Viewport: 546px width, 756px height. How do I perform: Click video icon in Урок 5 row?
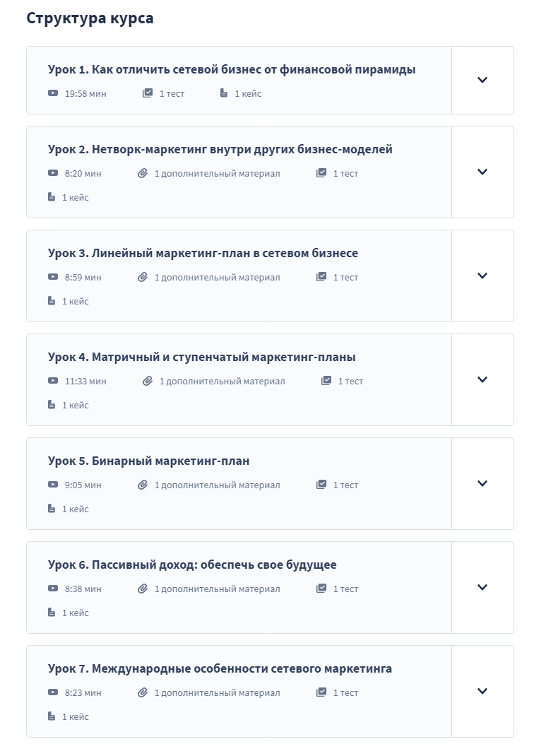pyautogui.click(x=53, y=485)
